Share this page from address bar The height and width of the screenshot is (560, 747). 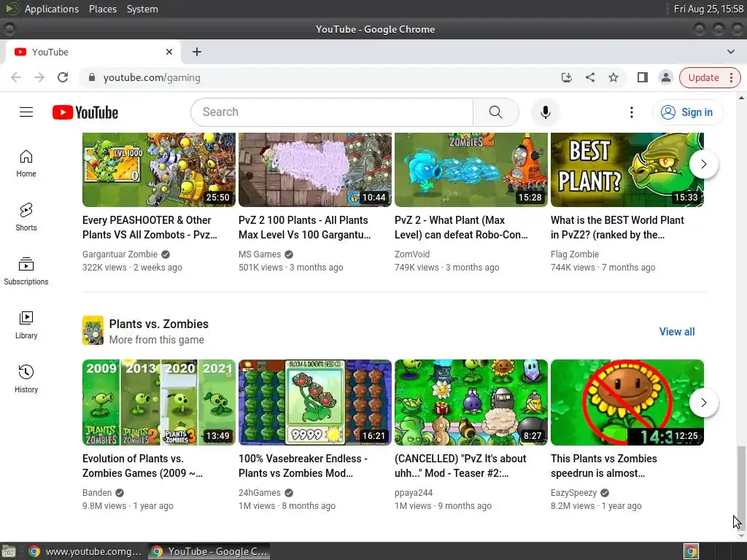click(590, 77)
